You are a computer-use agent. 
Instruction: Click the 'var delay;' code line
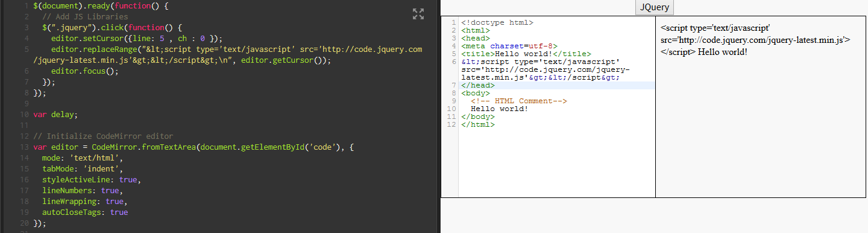[x=55, y=115]
